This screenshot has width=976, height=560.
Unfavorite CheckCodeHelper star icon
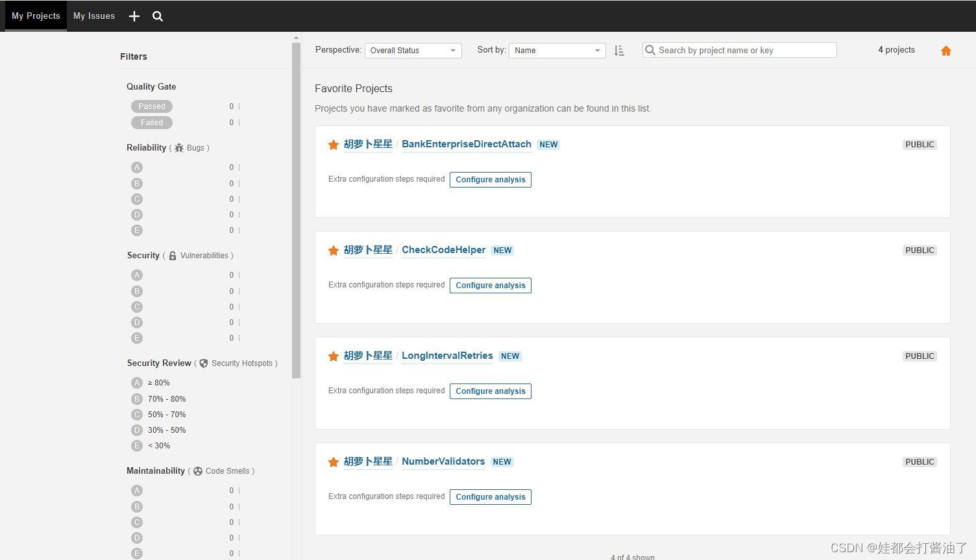[x=334, y=250]
